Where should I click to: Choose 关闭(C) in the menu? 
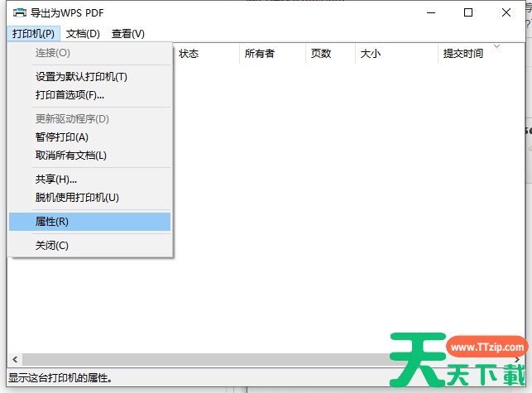89,246
